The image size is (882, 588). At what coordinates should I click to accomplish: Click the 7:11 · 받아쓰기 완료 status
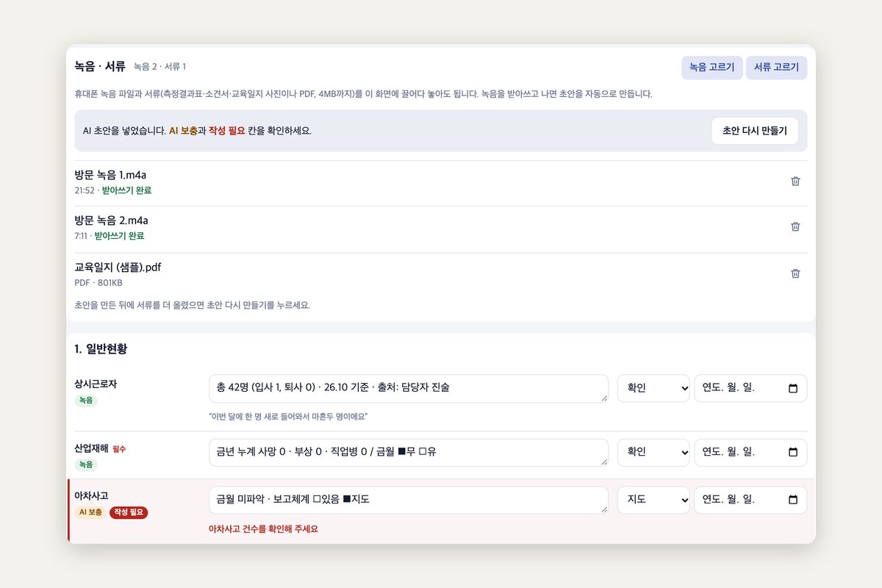tap(110, 236)
